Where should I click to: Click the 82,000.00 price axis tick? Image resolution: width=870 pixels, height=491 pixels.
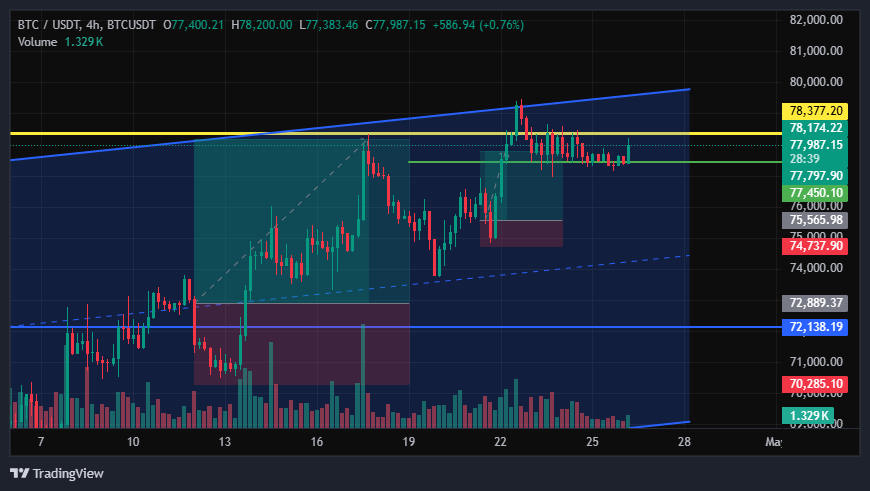816,20
